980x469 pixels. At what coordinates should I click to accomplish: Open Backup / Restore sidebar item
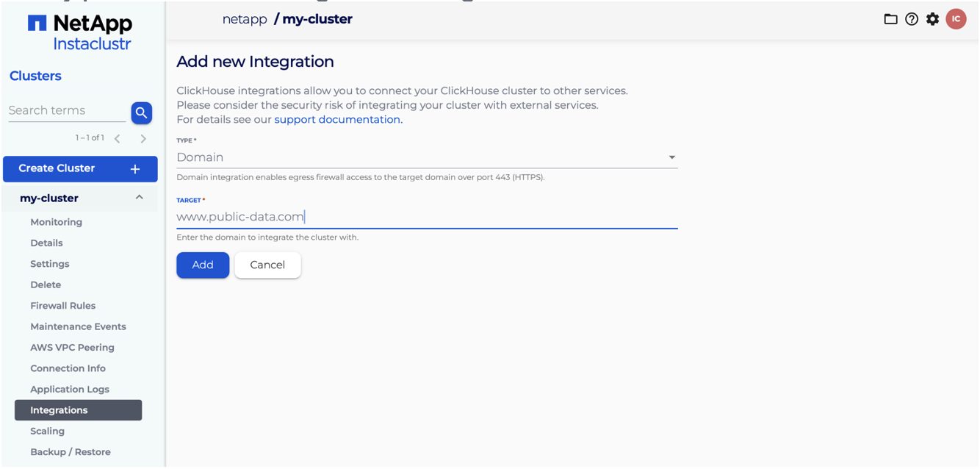pos(70,452)
